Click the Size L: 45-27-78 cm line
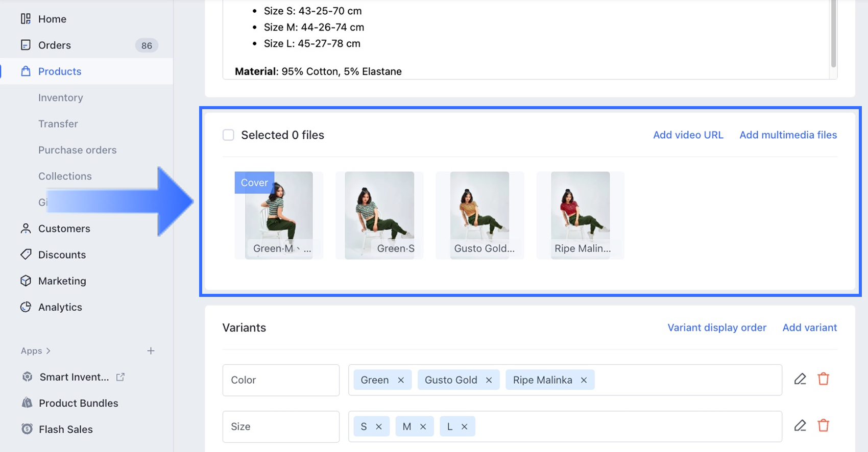Screen dimensions: 868x452 click(x=312, y=43)
